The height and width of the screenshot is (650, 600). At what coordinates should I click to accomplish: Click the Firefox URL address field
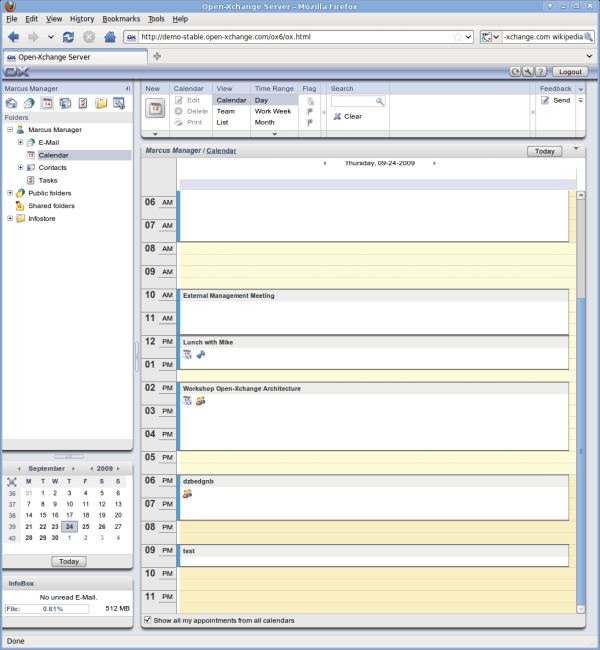click(x=296, y=37)
